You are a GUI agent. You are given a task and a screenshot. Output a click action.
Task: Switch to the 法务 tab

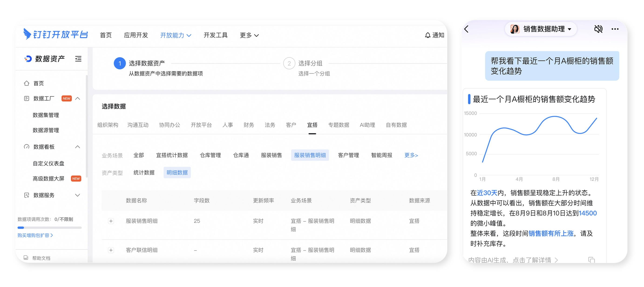270,125
